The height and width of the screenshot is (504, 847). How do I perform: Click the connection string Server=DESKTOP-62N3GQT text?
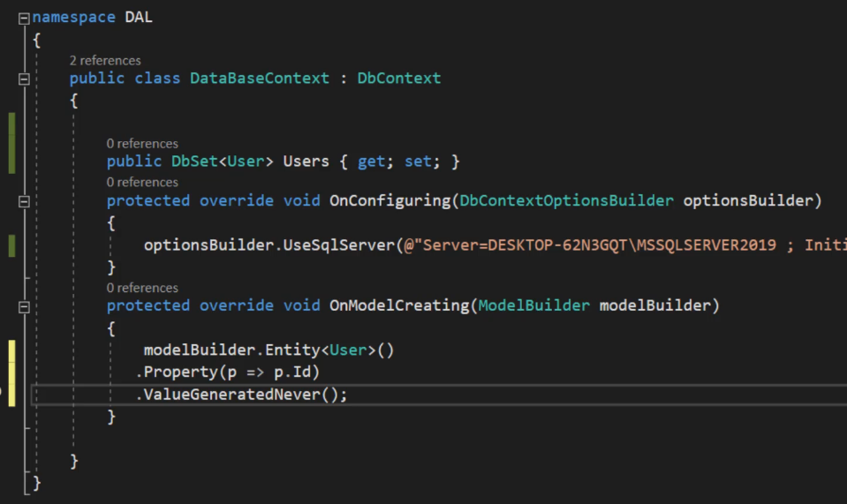point(524,245)
